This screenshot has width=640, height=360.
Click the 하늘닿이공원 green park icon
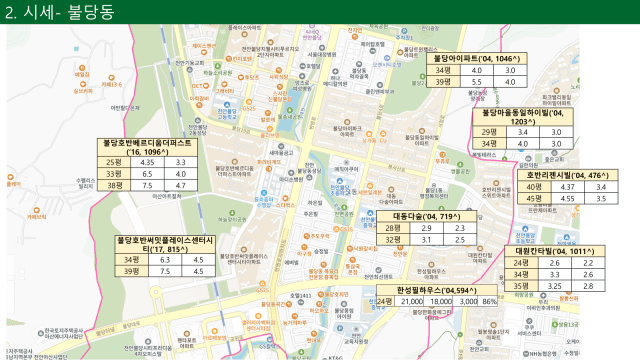(x=232, y=213)
